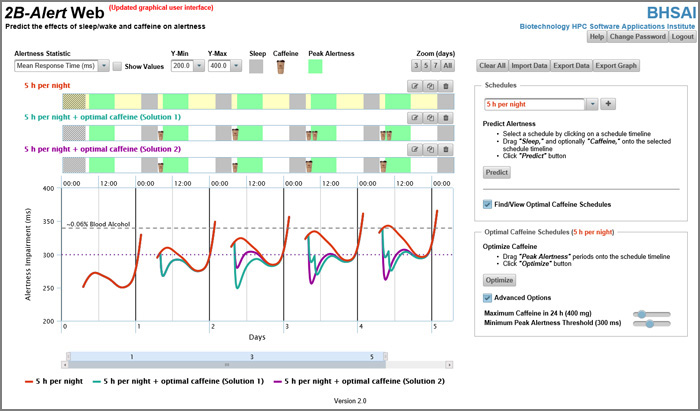Pick the Caffeine coffee cup icon in the legend
The image size is (700, 411).
280,67
